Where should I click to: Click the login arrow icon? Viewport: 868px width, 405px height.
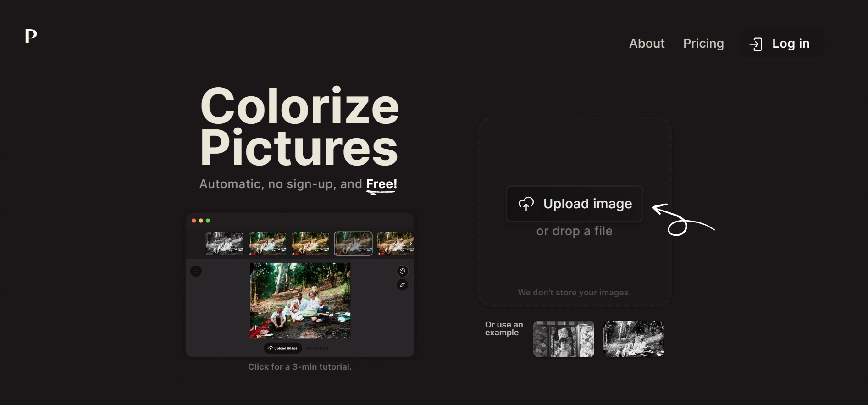[756, 44]
